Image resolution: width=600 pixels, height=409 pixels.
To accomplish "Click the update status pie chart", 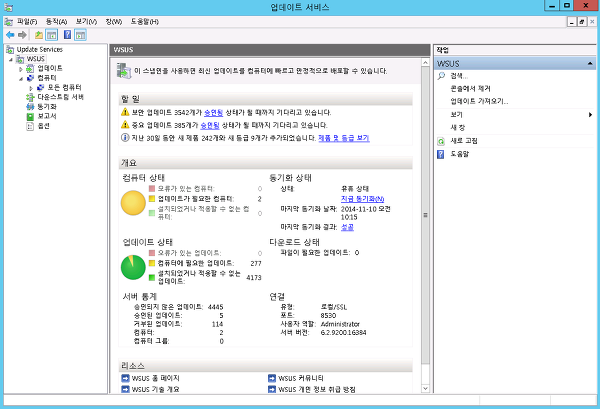I will pyautogui.click(x=133, y=267).
